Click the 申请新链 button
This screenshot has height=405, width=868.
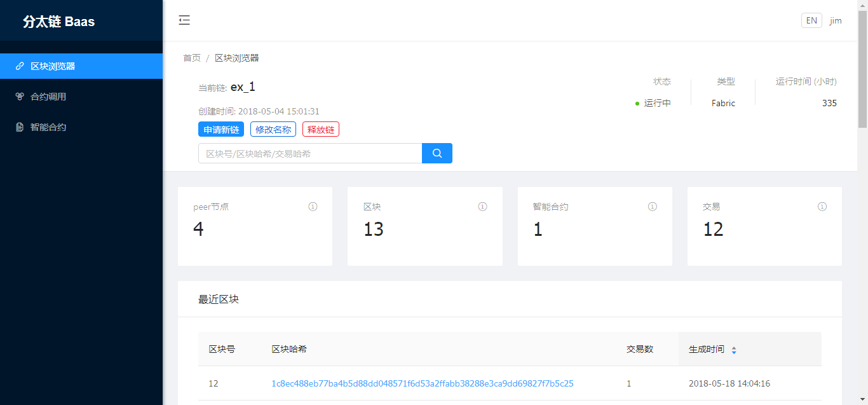pyautogui.click(x=221, y=130)
